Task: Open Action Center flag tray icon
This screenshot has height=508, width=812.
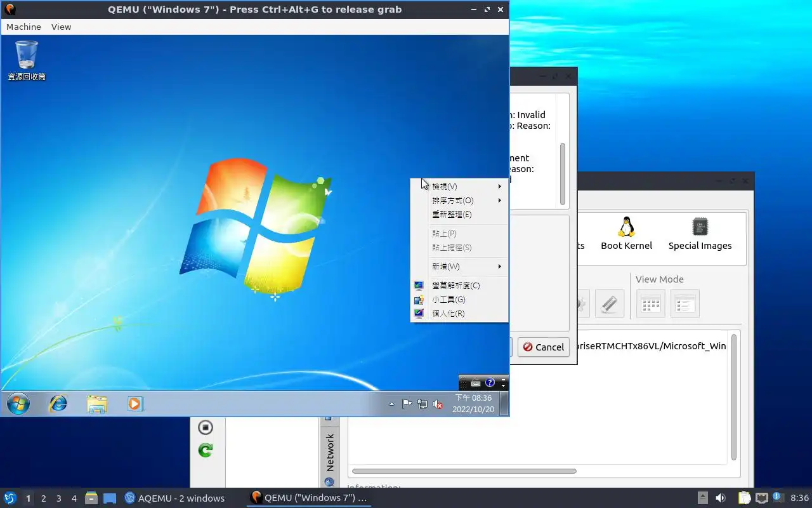Action: [407, 404]
